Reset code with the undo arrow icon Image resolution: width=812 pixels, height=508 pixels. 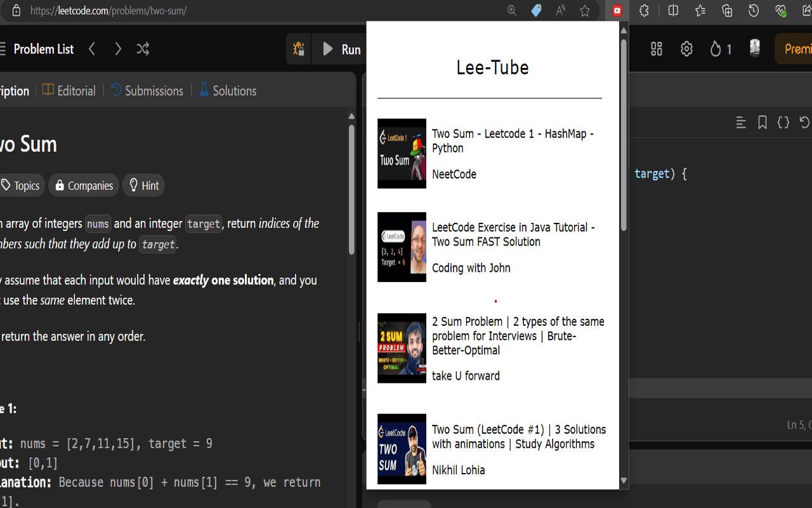click(804, 123)
